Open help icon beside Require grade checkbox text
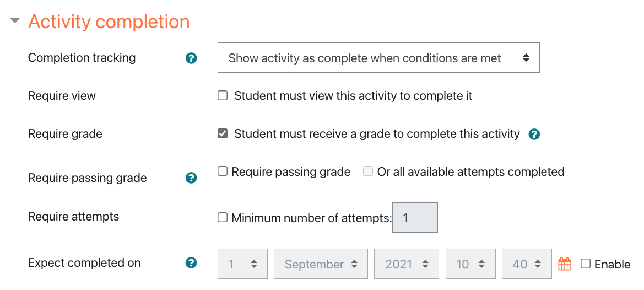 pos(534,135)
